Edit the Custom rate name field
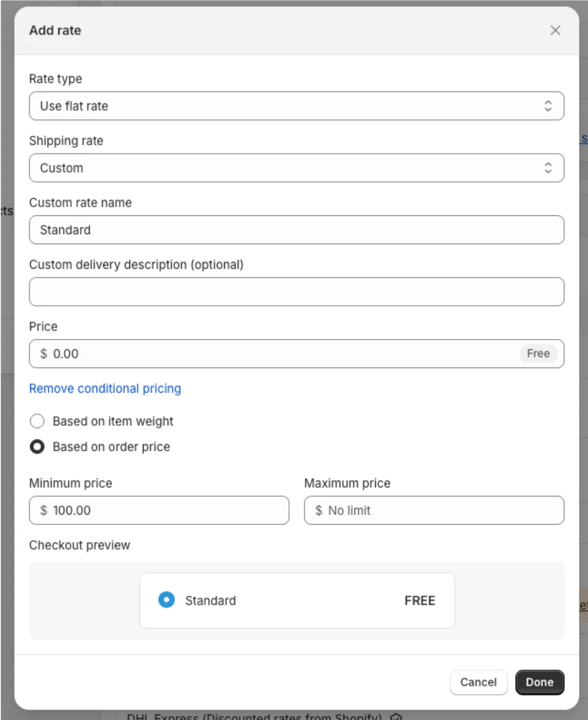This screenshot has height=720, width=588. click(296, 230)
